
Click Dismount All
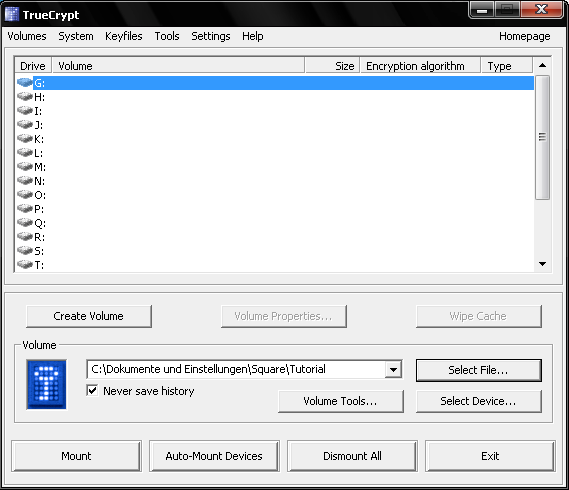(x=352, y=456)
